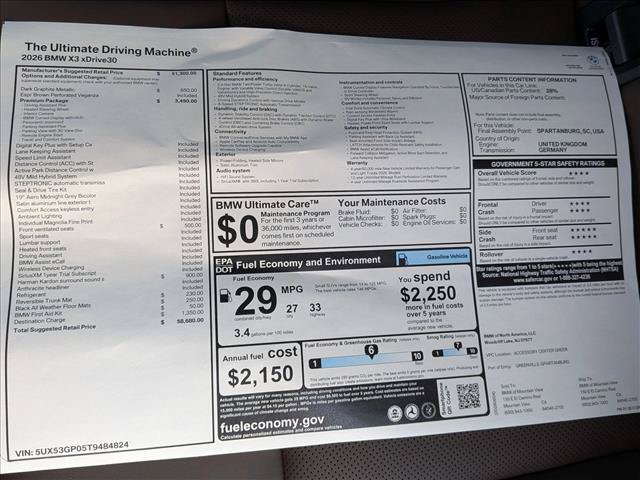This screenshot has height=480, width=640.
Task: Click the BMW Ultimate Care heading
Action: point(267,204)
